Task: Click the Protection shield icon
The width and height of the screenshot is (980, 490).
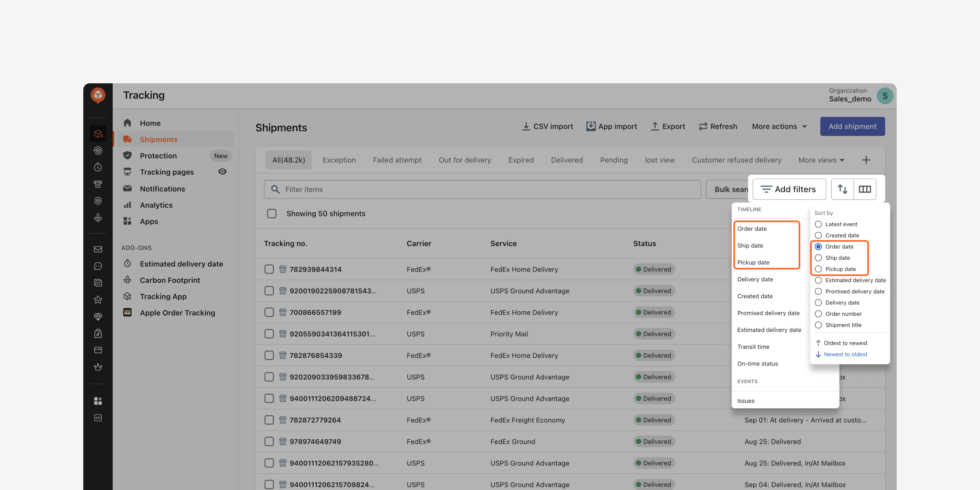Action: tap(127, 155)
